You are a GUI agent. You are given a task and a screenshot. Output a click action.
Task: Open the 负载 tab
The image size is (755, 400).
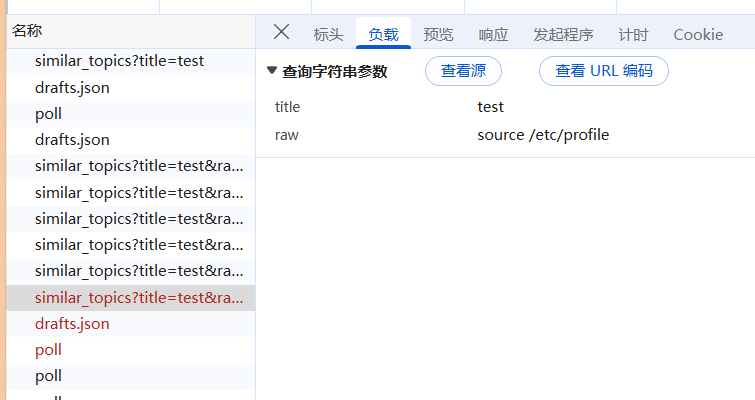pos(383,35)
